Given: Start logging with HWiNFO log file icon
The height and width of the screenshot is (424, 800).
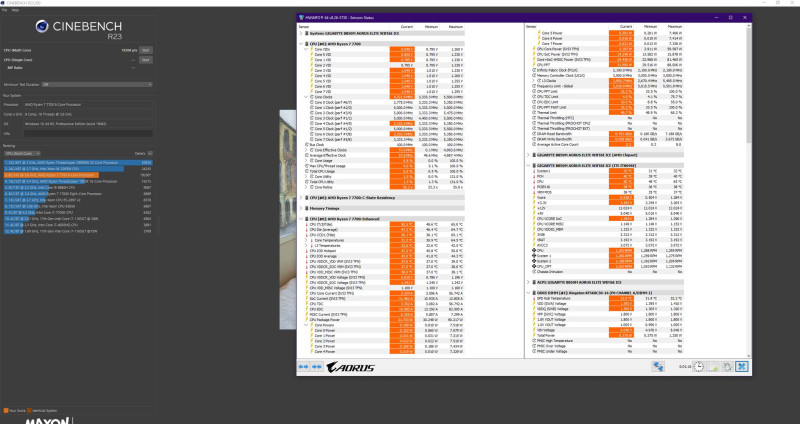Looking at the screenshot, I should pos(713,366).
